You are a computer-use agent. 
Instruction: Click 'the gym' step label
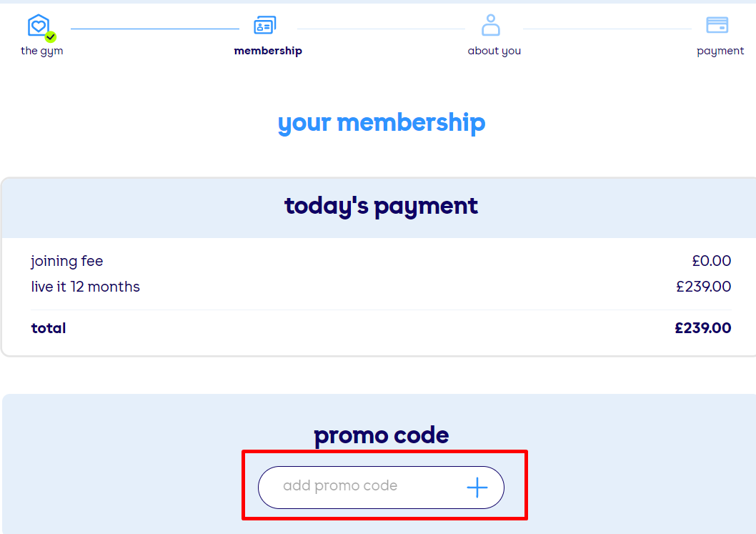coord(41,51)
